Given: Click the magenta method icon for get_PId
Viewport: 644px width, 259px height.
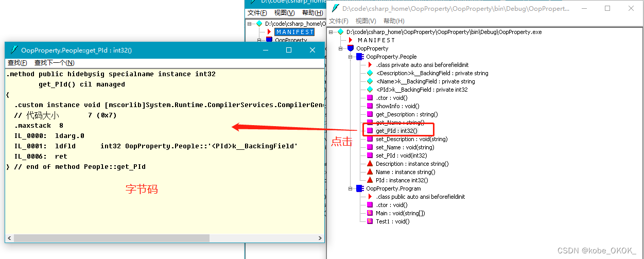Looking at the screenshot, I should [370, 131].
